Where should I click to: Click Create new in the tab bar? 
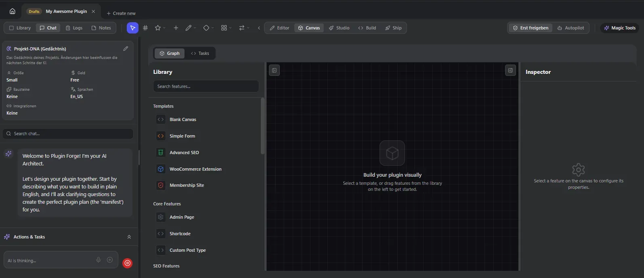pos(121,13)
